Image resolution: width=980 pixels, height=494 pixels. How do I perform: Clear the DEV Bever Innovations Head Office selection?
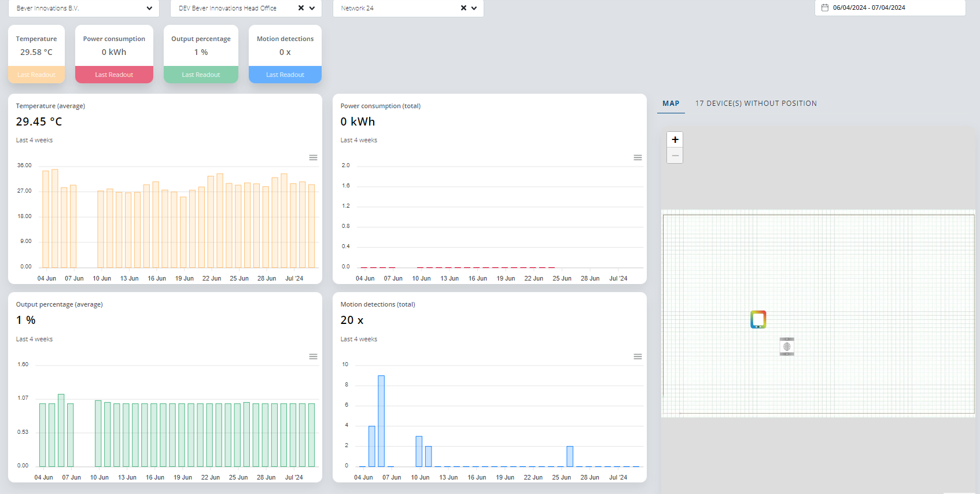tap(301, 8)
